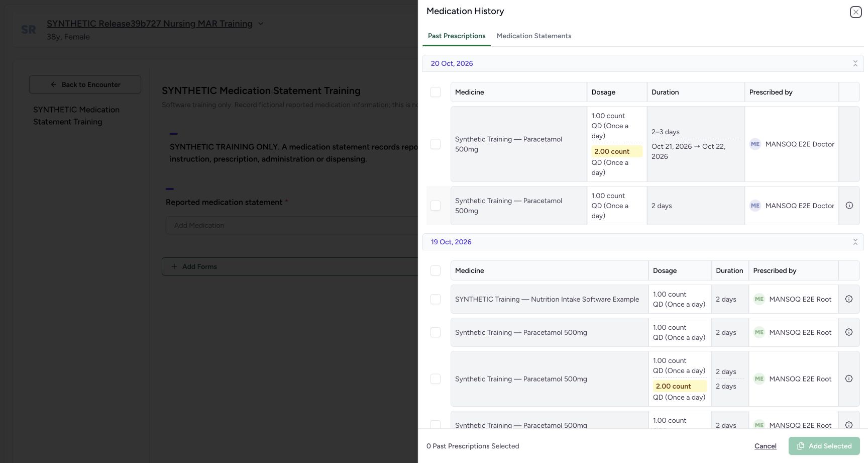The height and width of the screenshot is (463, 868).
Task: Toggle select-all checkbox in 19 Oct table header
Action: pos(436,270)
